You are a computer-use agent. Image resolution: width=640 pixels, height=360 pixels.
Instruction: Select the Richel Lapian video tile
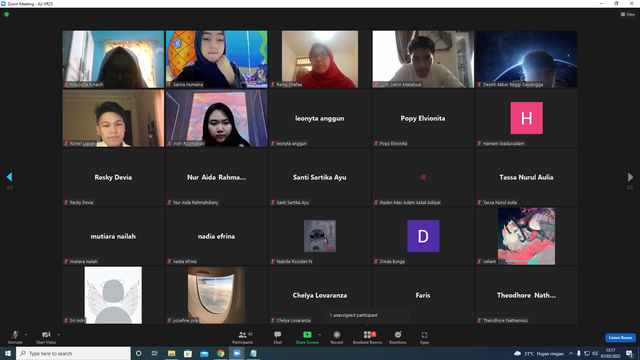pyautogui.click(x=113, y=118)
